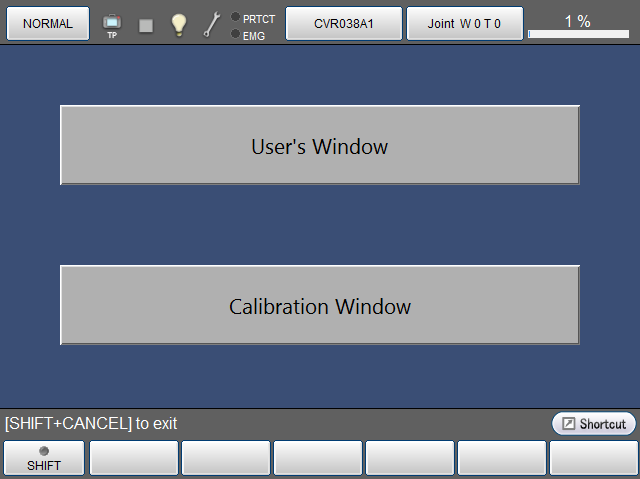Open the Joint W 0 T 0 selector
Image resolution: width=640 pixels, height=479 pixels.
(464, 24)
